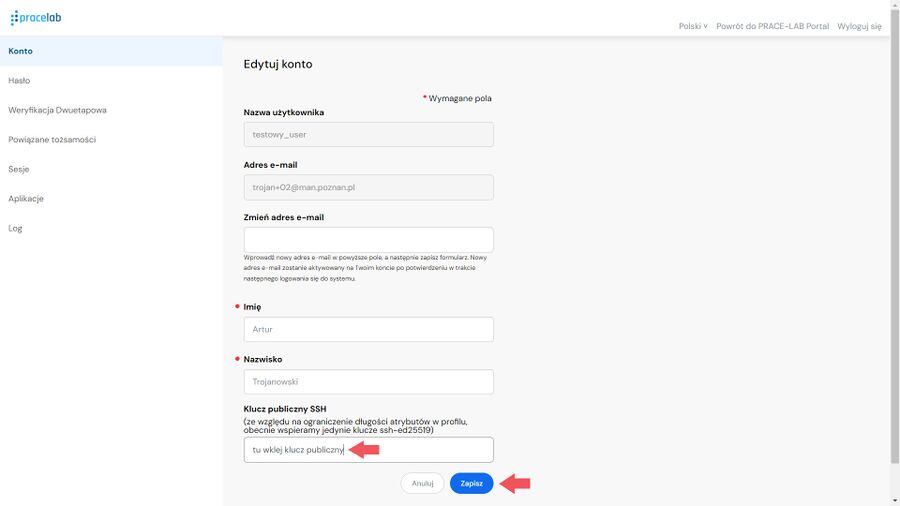Open the Aplikacje sidebar item

(x=111, y=198)
